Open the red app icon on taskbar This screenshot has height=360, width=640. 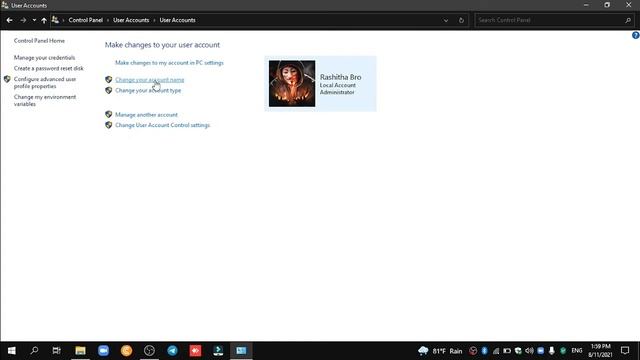tap(195, 351)
